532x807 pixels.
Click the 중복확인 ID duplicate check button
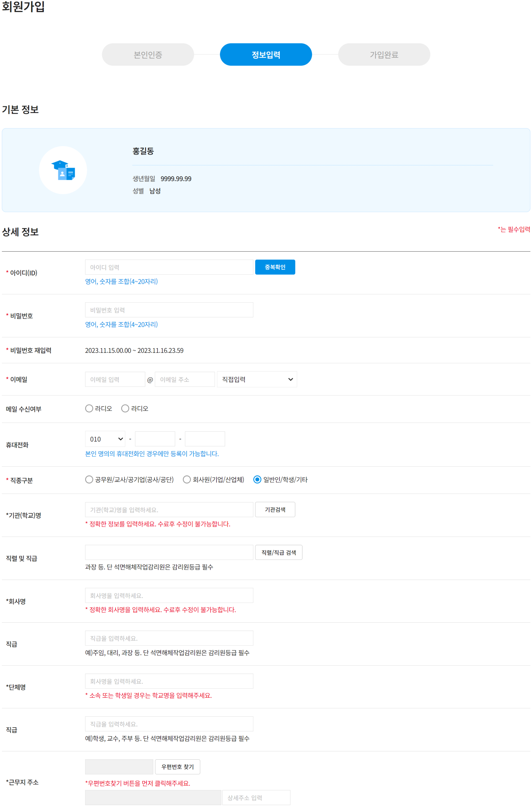[x=275, y=267]
